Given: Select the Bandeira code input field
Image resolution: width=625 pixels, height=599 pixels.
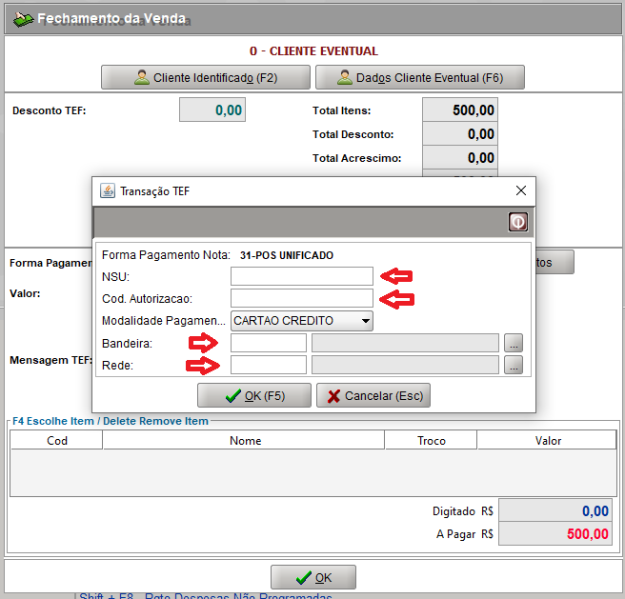Looking at the screenshot, I should click(268, 343).
